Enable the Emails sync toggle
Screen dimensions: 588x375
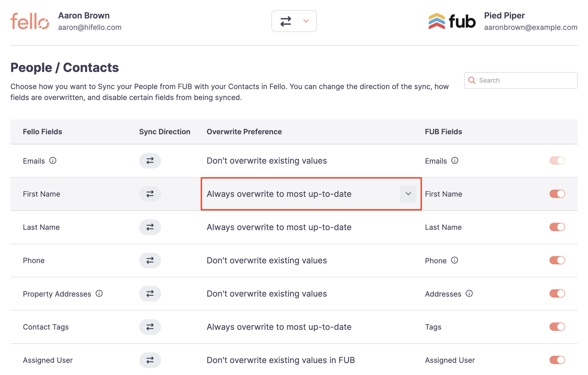pyautogui.click(x=557, y=161)
